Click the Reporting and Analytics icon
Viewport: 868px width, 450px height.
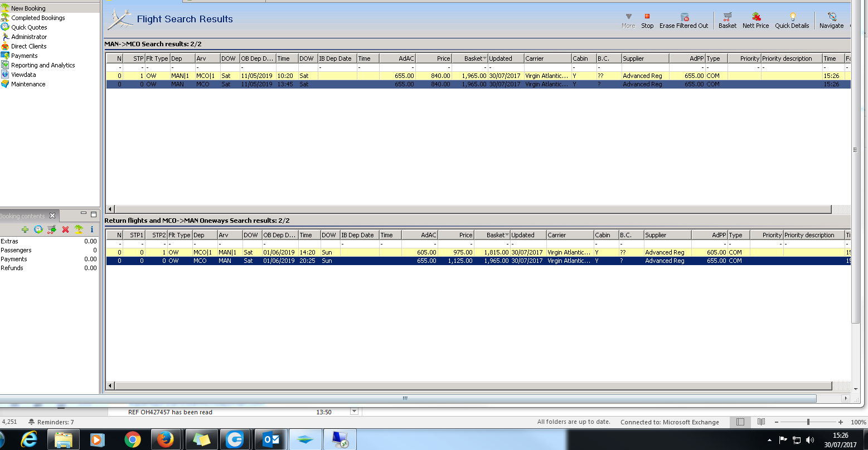tap(5, 65)
